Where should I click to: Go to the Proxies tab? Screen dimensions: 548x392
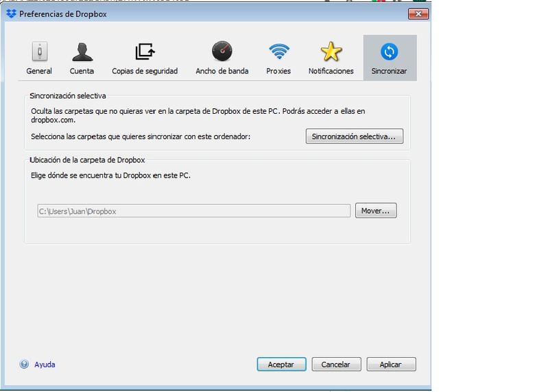pyautogui.click(x=278, y=58)
